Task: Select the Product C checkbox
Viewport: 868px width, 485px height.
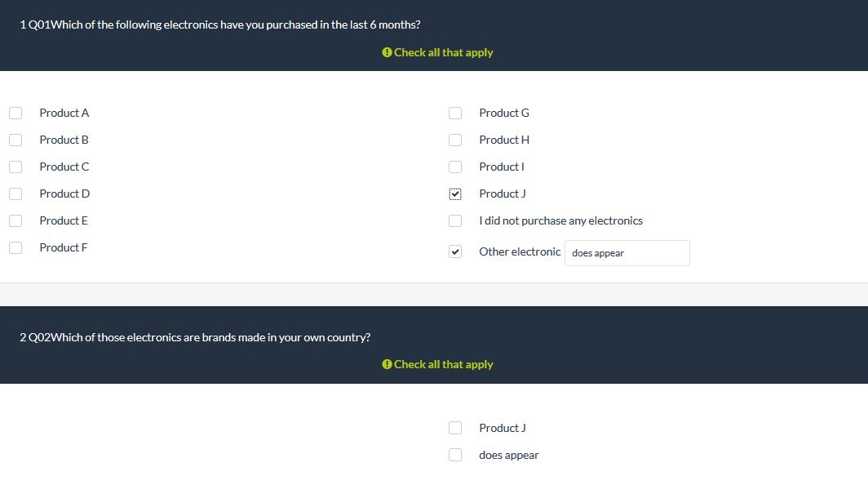Action: point(15,167)
